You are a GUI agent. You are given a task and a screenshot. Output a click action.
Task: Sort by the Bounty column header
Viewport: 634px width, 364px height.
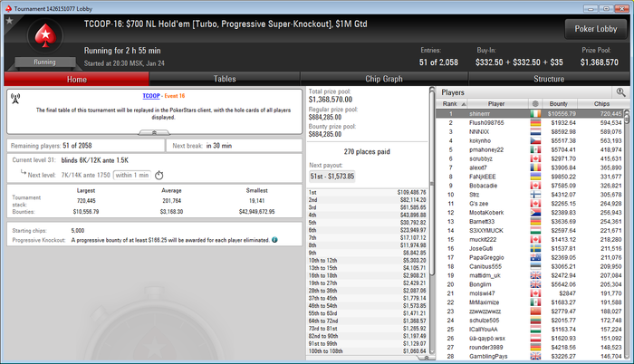(559, 104)
